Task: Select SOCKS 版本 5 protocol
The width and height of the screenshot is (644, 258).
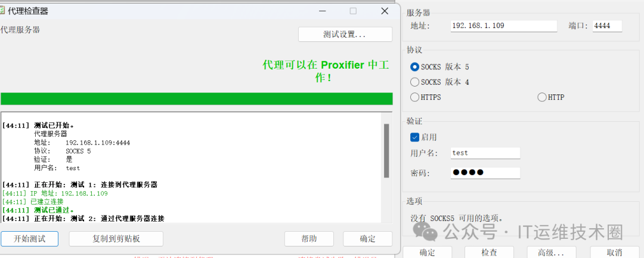Action: click(415, 67)
